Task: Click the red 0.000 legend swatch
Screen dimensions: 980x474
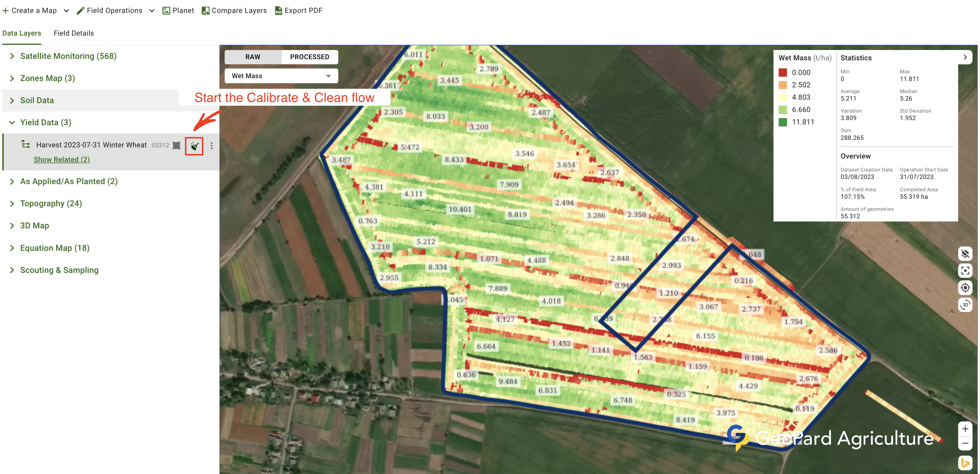Action: point(783,73)
